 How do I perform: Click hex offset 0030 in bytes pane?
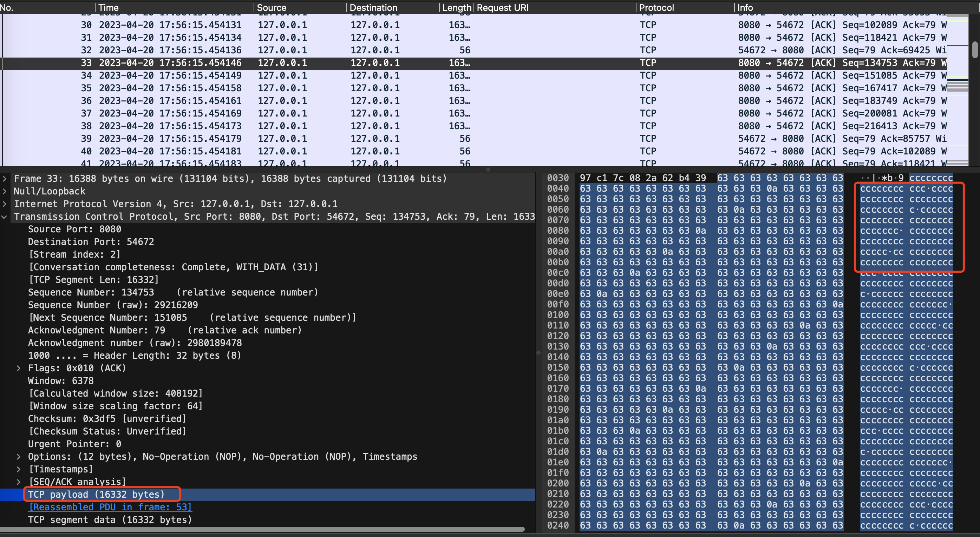click(558, 178)
